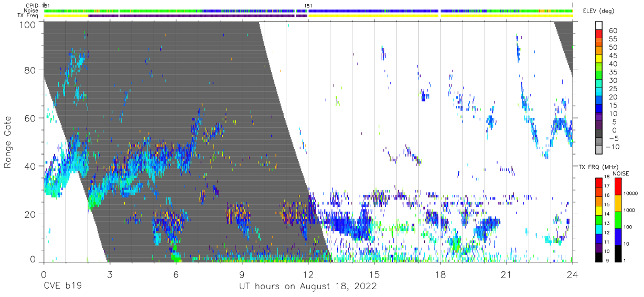This screenshot has width=644, height=297.
Task: Click the '100' tick on Range Gate axis
Action: pos(28,25)
